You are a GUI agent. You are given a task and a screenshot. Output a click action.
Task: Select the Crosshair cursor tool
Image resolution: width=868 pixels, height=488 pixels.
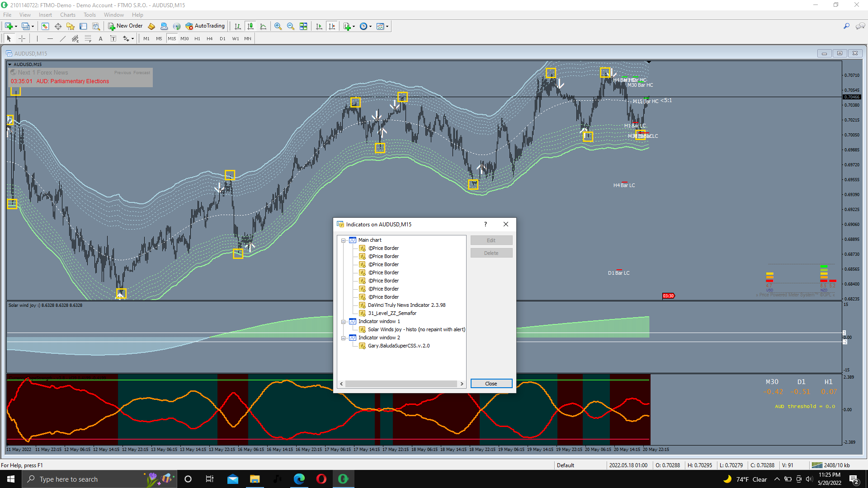click(22, 39)
